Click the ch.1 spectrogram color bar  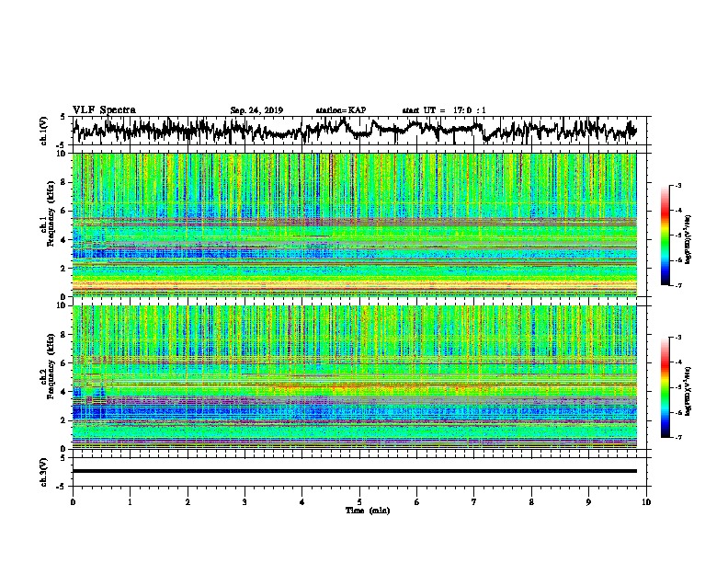click(x=665, y=236)
